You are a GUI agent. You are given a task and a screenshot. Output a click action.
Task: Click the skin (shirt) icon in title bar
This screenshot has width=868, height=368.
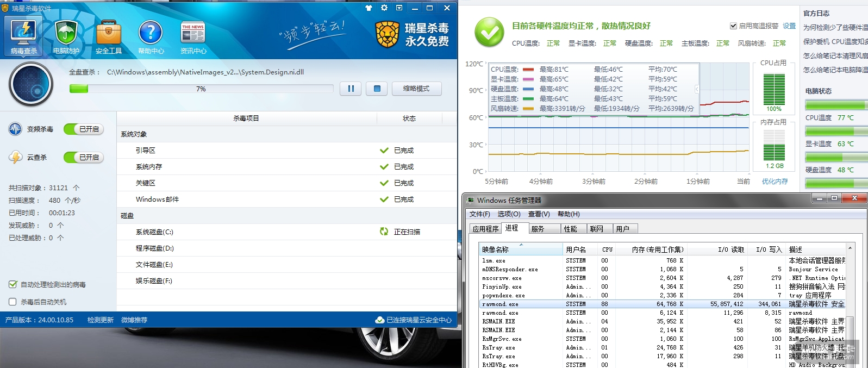pos(369,8)
